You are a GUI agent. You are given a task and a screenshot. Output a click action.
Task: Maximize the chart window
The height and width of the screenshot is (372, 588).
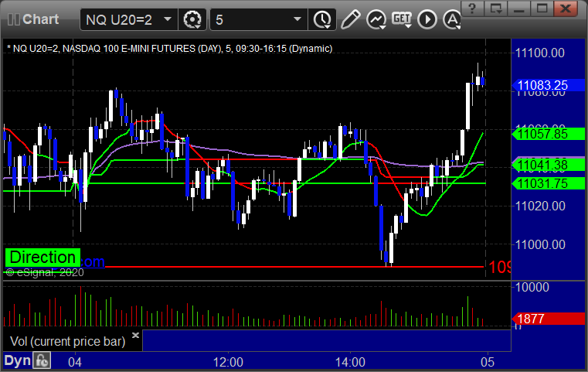[x=542, y=9]
